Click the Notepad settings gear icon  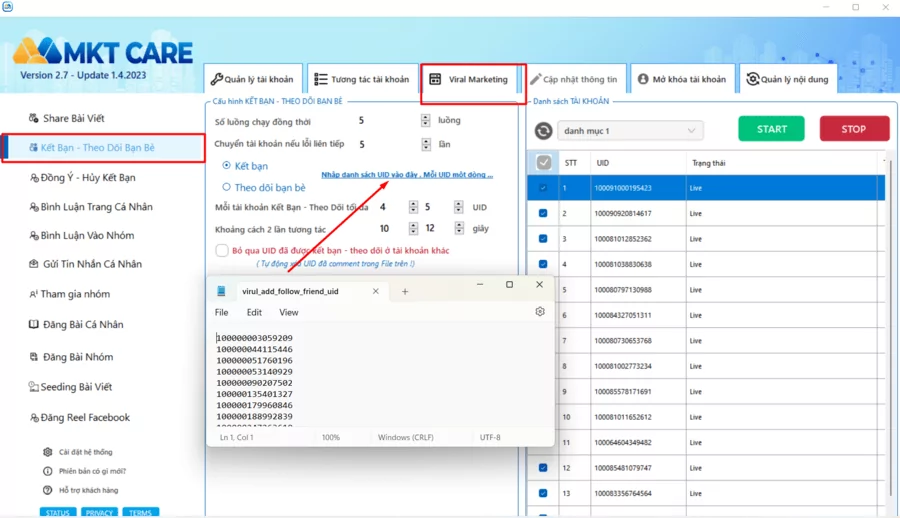540,311
